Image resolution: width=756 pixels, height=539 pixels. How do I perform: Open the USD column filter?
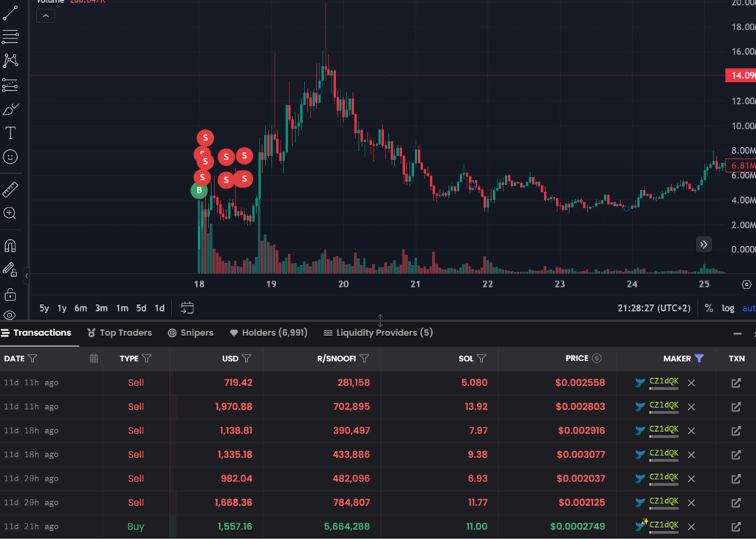click(x=247, y=359)
